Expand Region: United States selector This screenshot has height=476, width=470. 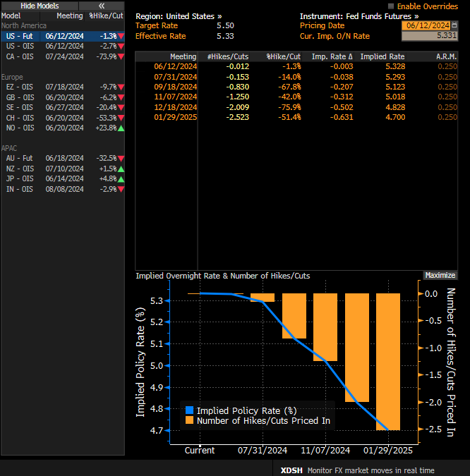178,16
